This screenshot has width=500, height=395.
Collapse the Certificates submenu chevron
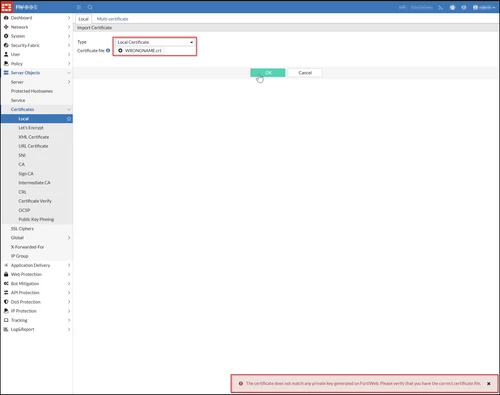pos(69,109)
